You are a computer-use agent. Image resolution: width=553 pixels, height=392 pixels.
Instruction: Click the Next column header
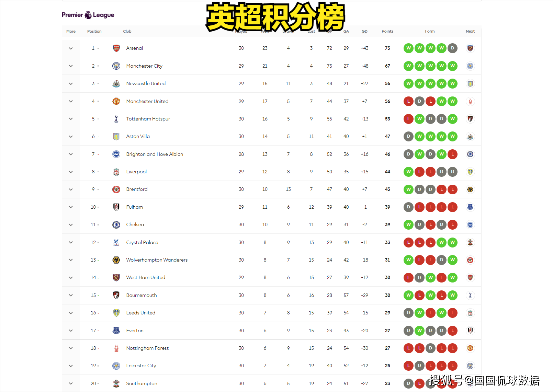(x=470, y=31)
